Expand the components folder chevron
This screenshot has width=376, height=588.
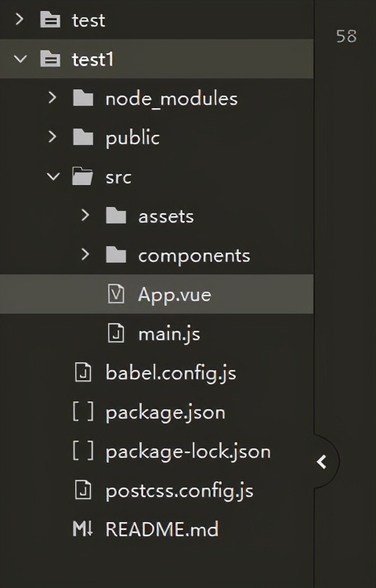(85, 255)
